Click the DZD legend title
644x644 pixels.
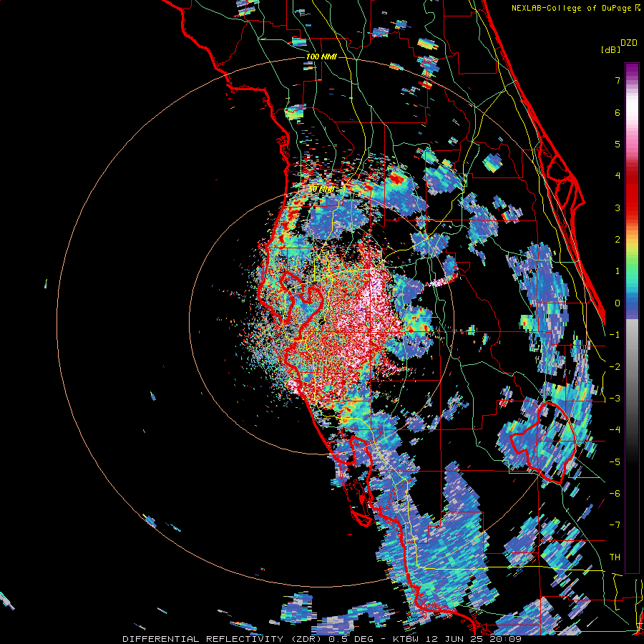628,43
